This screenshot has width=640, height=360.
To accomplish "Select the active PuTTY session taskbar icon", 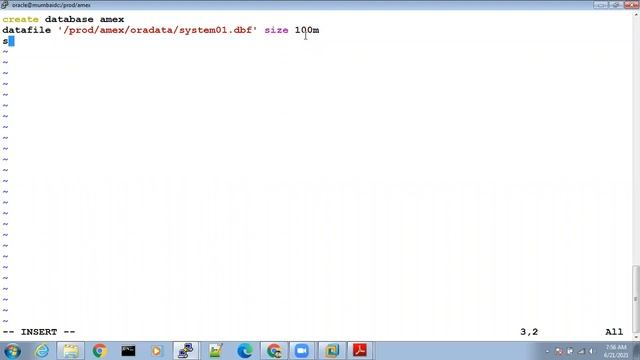I will [186, 351].
